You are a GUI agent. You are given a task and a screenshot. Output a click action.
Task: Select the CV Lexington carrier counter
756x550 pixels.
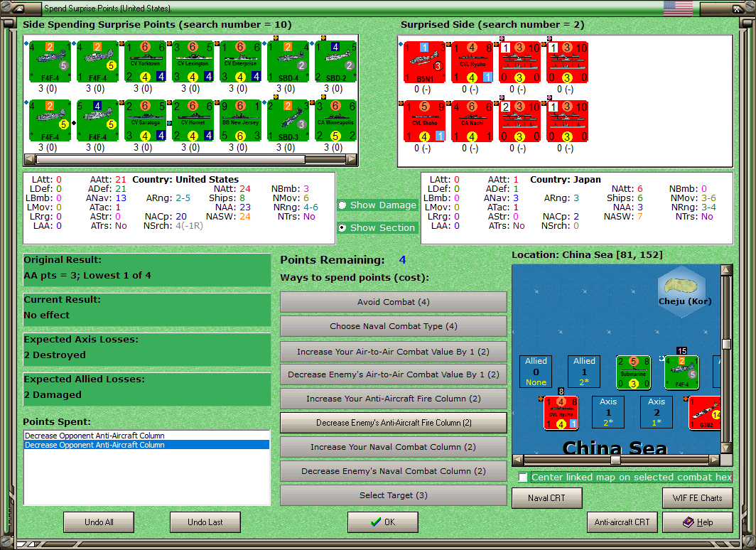(x=193, y=62)
